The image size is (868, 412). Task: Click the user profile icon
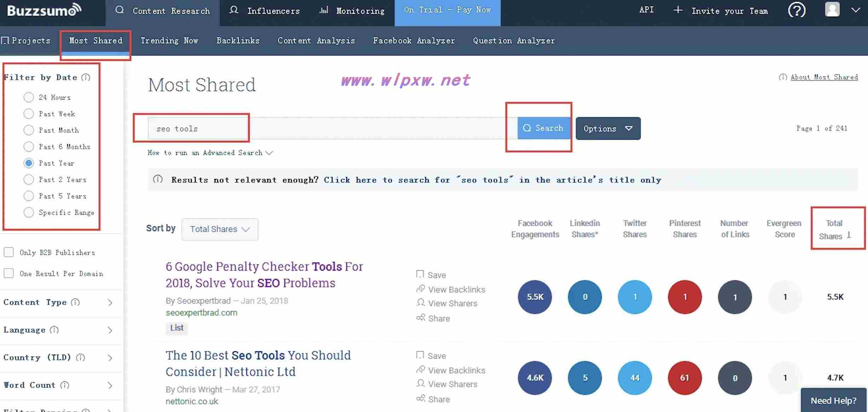click(832, 10)
